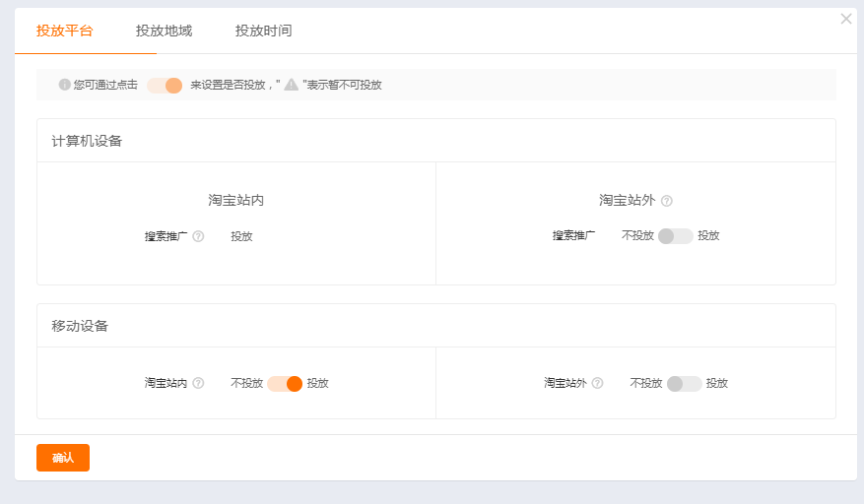Click the 淘宝站内 heading in 计算机设备

click(235, 200)
